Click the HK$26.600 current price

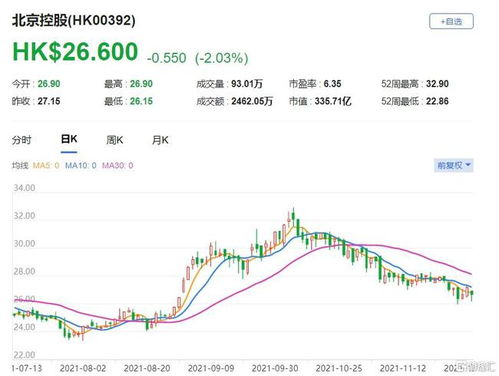pyautogui.click(x=75, y=52)
